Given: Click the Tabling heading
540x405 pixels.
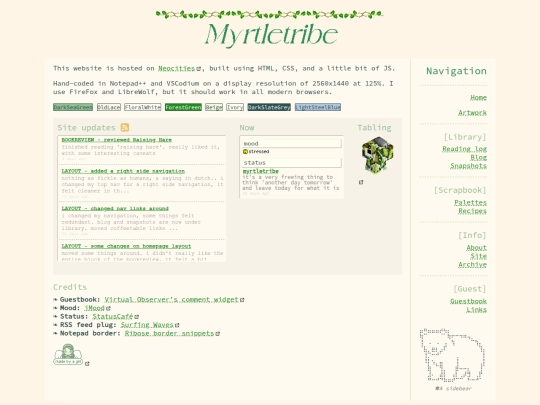Looking at the screenshot, I should [374, 128].
